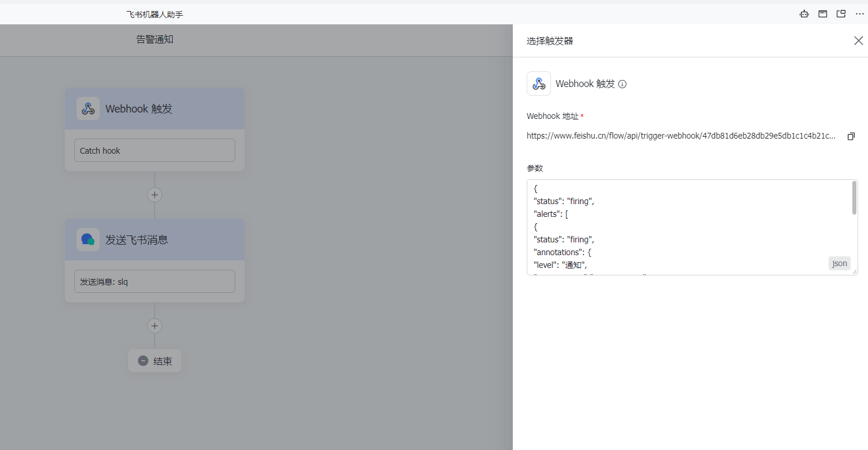Click the Webhook 触发 title in the panel

(x=585, y=84)
